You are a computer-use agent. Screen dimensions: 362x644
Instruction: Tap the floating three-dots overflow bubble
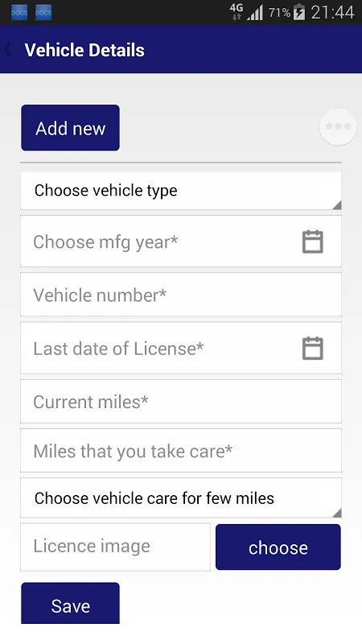338,126
